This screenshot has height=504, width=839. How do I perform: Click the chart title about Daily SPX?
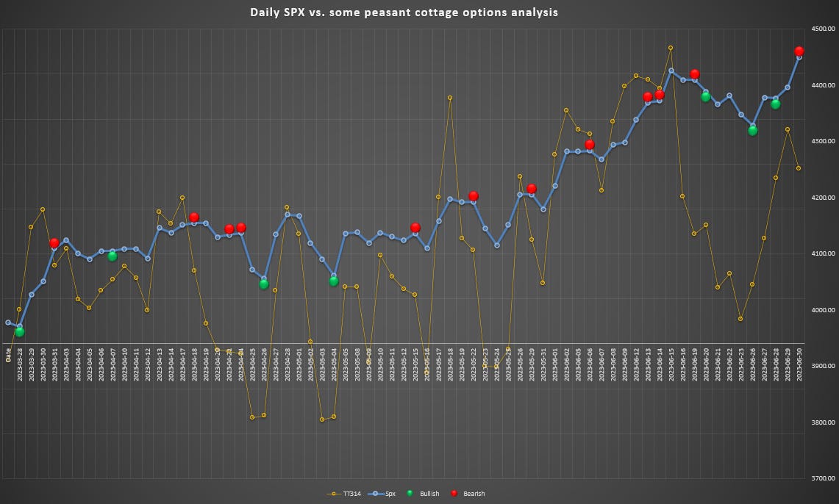coord(404,12)
